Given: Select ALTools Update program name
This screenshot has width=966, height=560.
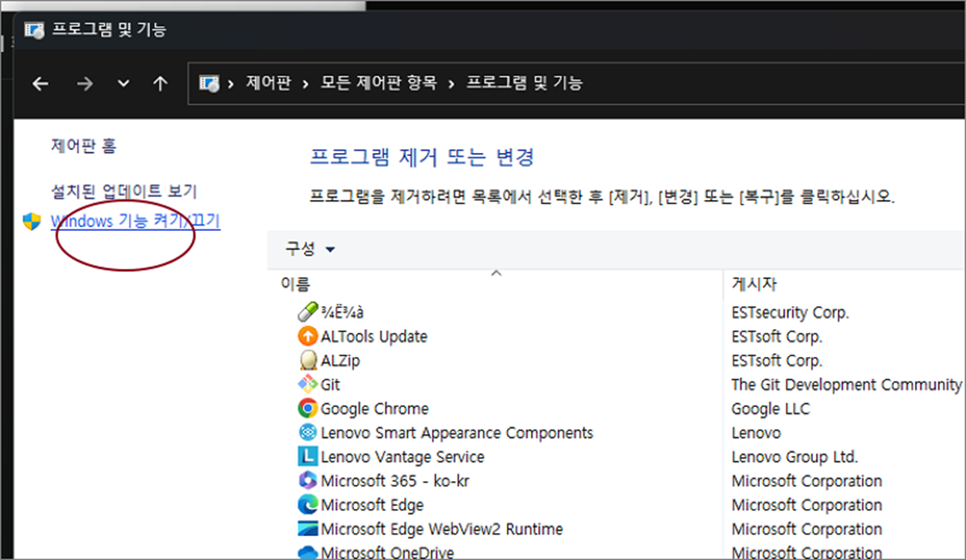Looking at the screenshot, I should click(374, 337).
